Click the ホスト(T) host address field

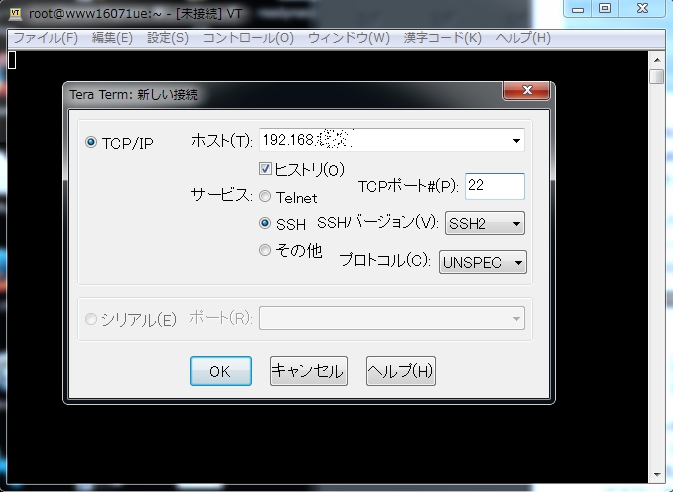(x=391, y=140)
